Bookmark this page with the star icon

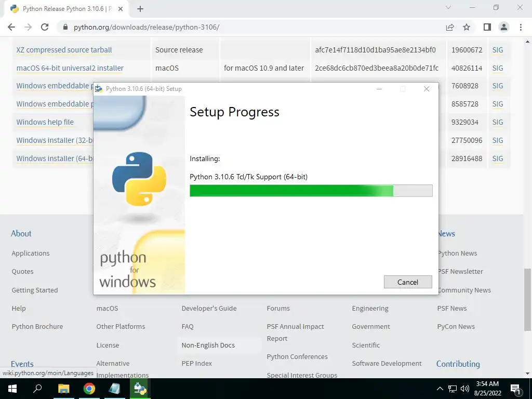(467, 27)
